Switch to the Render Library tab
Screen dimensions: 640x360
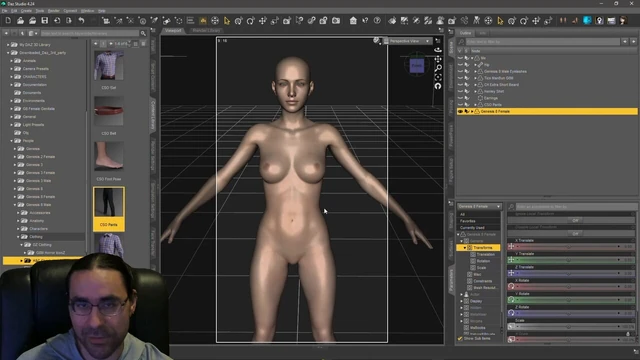click(x=206, y=31)
